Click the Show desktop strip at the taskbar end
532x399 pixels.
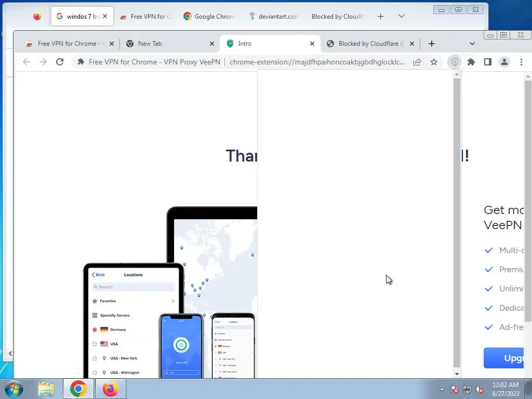(x=528, y=389)
